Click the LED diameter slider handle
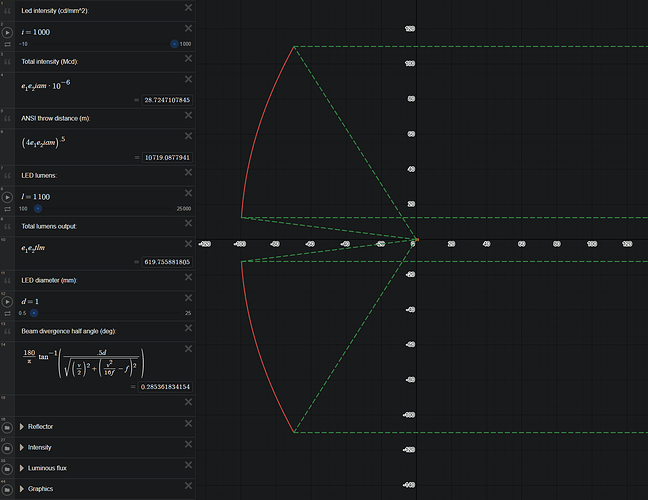This screenshot has width=648, height=500. (34, 313)
